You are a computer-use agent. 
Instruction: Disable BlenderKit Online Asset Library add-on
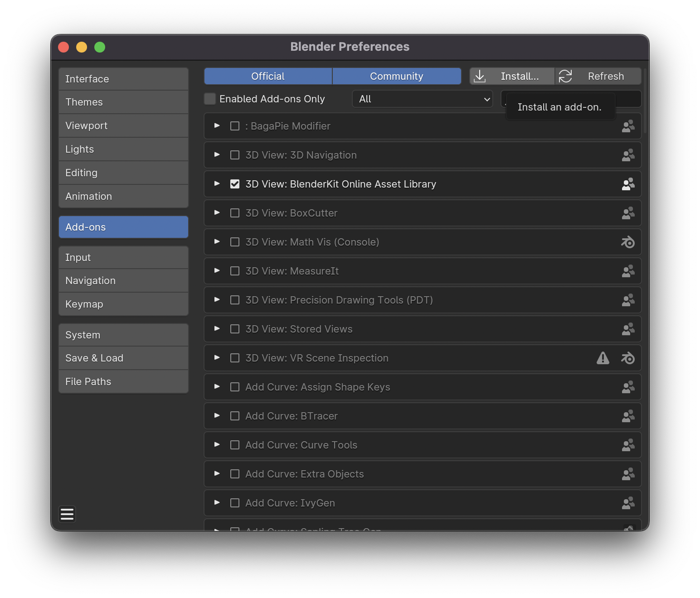[x=235, y=184]
